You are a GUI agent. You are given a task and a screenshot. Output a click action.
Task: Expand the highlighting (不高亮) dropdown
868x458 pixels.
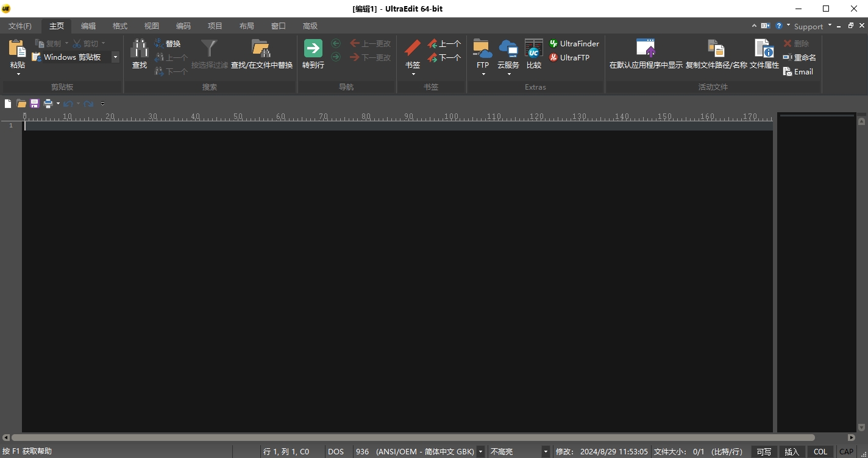(x=546, y=452)
